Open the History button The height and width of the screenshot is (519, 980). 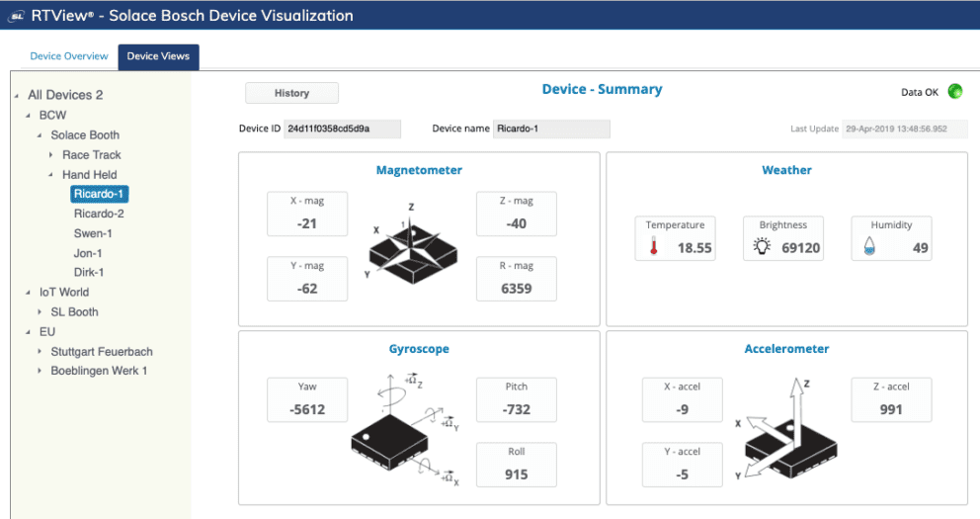[x=291, y=93]
